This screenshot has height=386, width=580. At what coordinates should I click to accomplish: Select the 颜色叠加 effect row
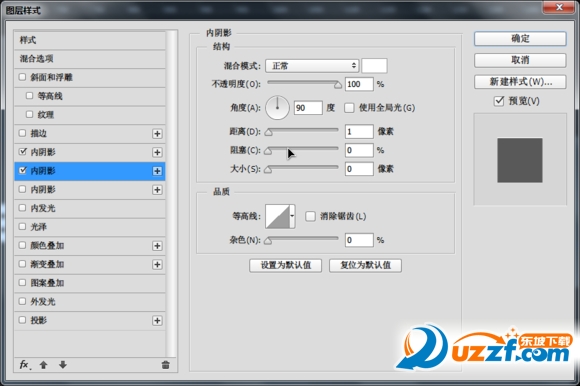(90, 246)
